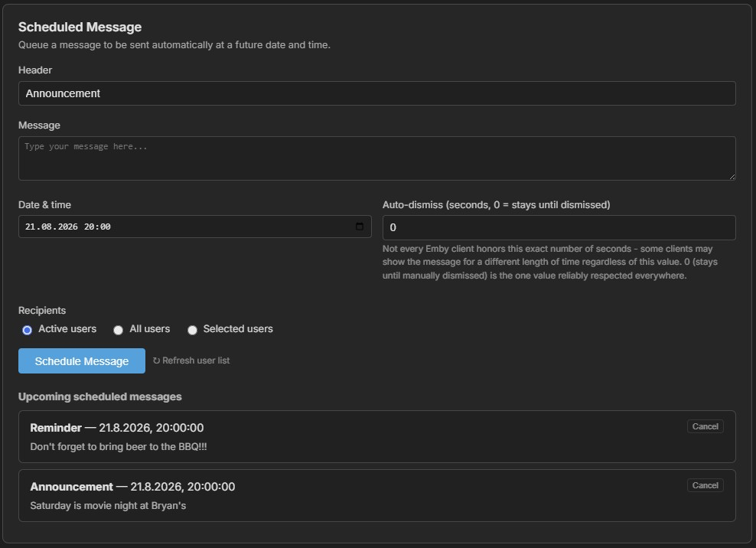
Task: Click 'Saturday is movie night at Bryan's' text
Action: pos(108,506)
